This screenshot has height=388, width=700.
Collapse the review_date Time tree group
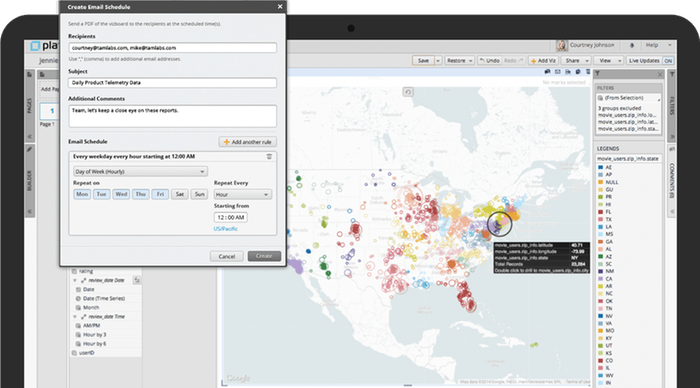(x=75, y=317)
